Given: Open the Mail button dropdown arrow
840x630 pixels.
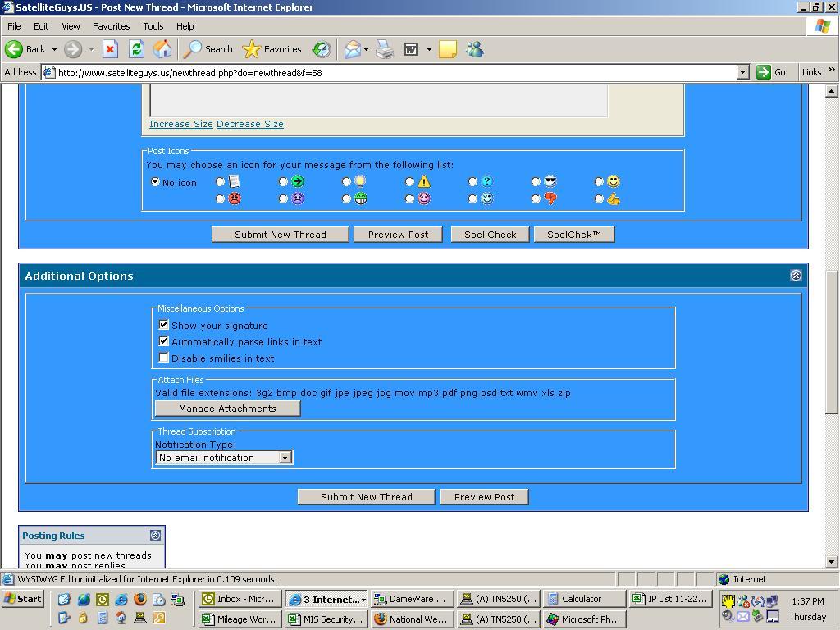Looking at the screenshot, I should [367, 49].
